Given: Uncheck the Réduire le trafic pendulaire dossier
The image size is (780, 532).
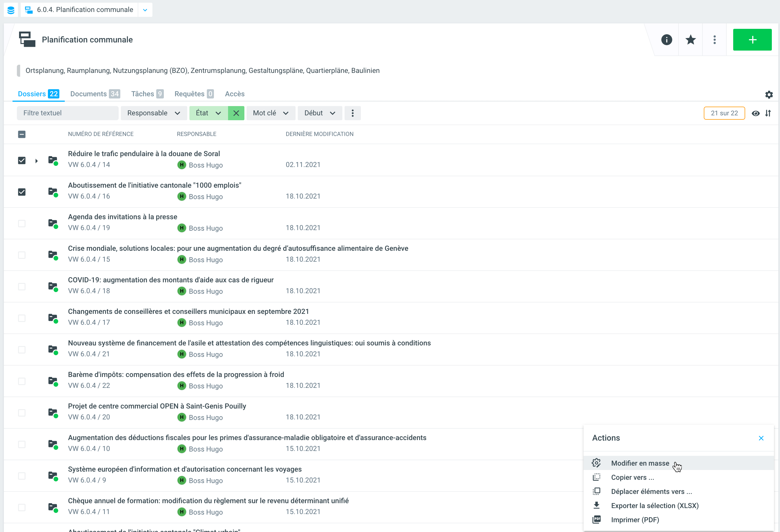Looking at the screenshot, I should pyautogui.click(x=22, y=160).
